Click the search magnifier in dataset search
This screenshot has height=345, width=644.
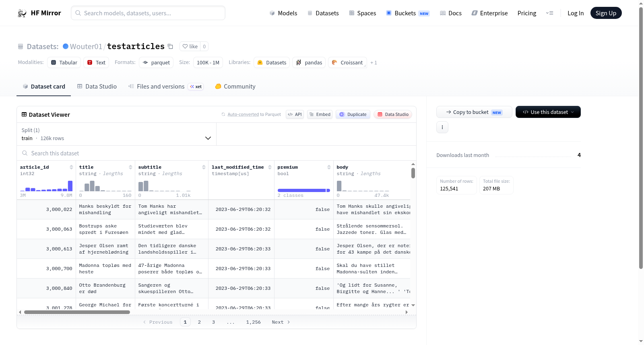click(25, 153)
